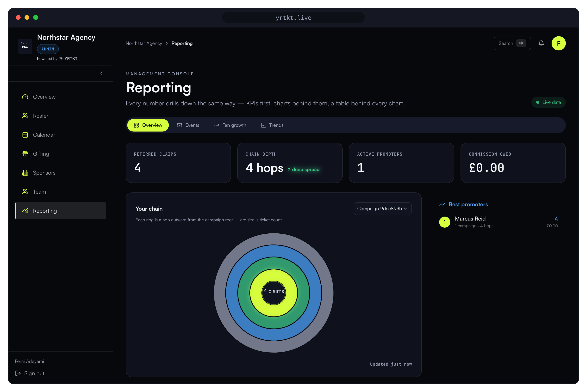Click the Femi Adeyemi user name

click(29, 361)
